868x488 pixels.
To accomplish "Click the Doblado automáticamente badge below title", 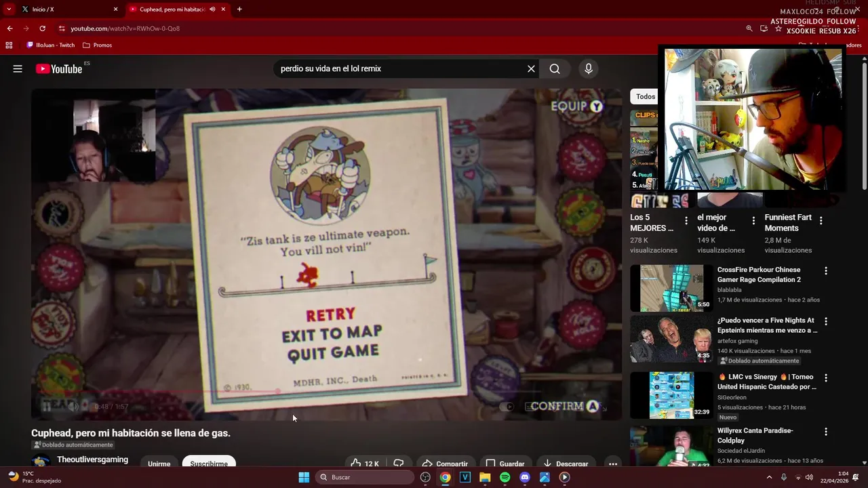I will (73, 445).
